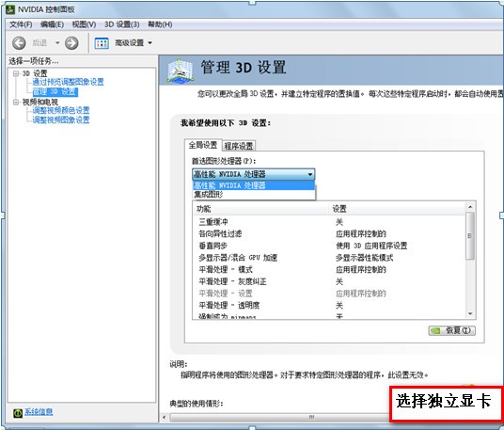Open the 高级设置 dropdown arrow
The width and height of the screenshot is (504, 430).
click(150, 42)
